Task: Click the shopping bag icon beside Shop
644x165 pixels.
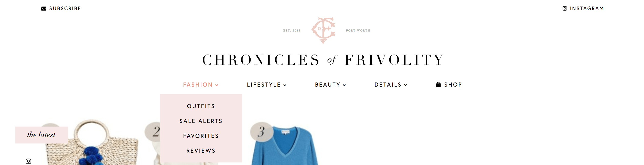Action: (x=438, y=85)
